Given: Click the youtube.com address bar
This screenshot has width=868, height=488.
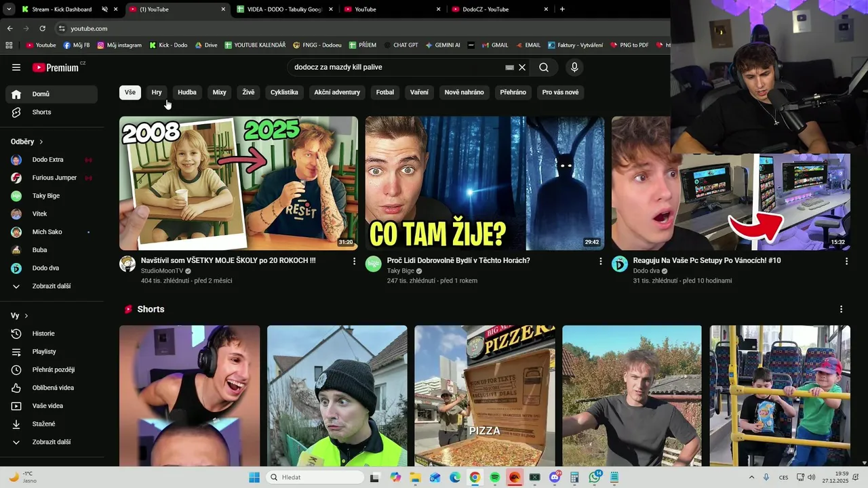Looking at the screenshot, I should click(359, 28).
